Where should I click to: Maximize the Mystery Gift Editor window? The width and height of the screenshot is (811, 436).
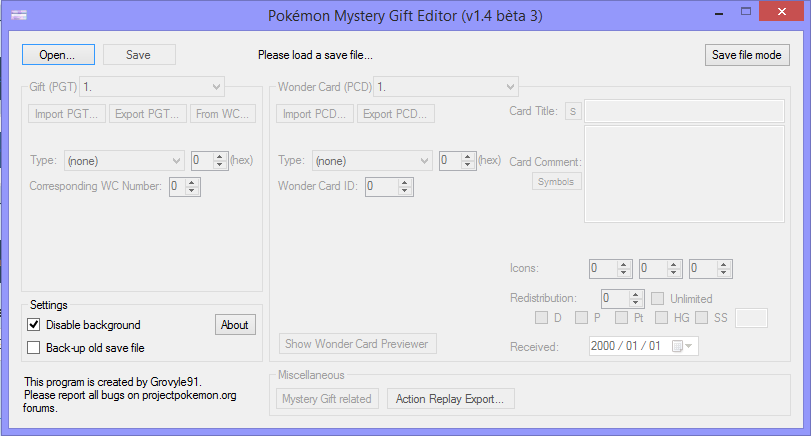[x=742, y=12]
